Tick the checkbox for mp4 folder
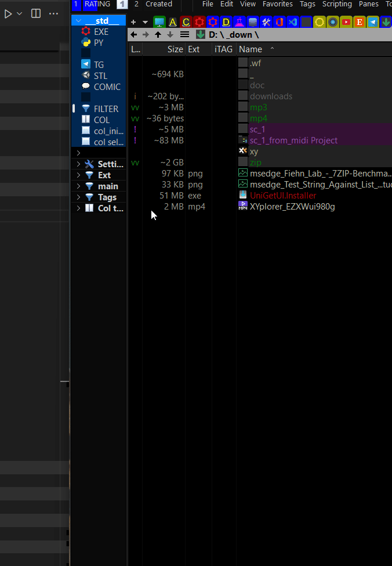Screen dimensions: 392x566 243,118
